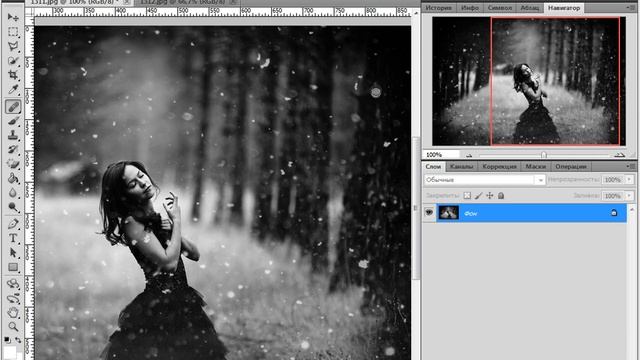This screenshot has width=640, height=360.
Task: Switch to the Маски tab
Action: 536,167
